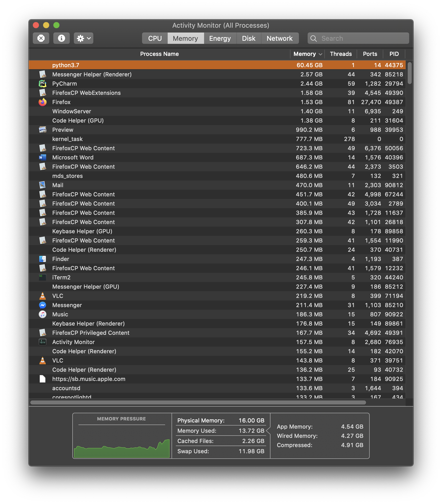Select the Mail app icon
This screenshot has height=504, width=442.
coord(42,185)
